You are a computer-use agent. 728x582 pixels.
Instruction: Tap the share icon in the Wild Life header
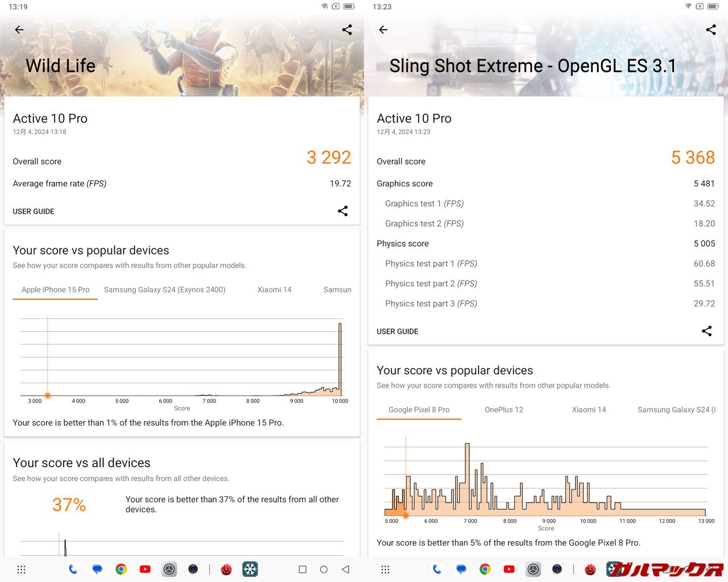coord(347,30)
